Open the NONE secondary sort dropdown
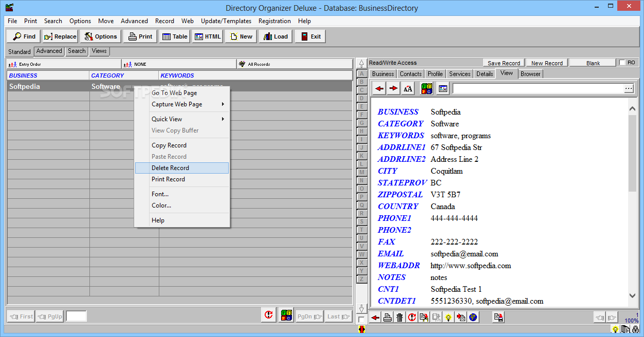The height and width of the screenshot is (337, 644). pos(179,64)
